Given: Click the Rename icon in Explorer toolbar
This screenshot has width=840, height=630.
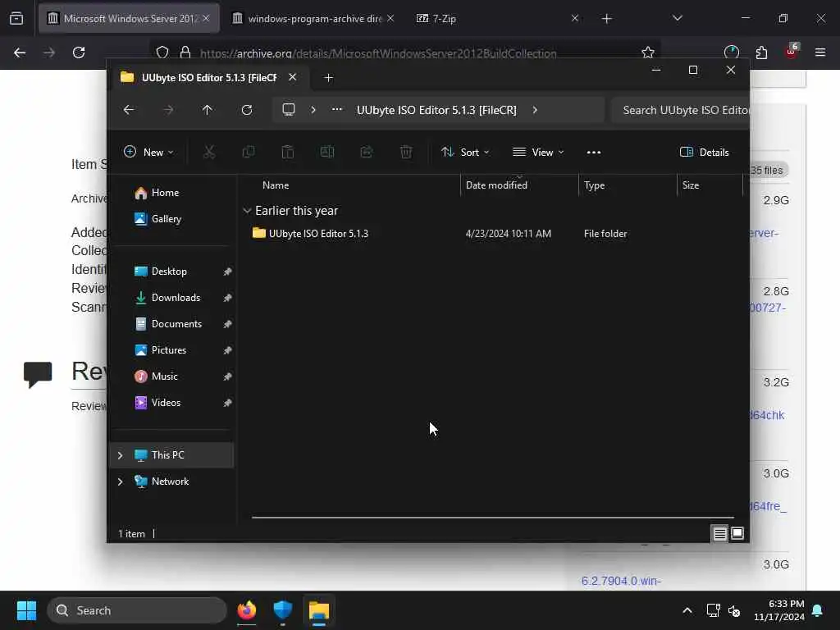Looking at the screenshot, I should 326,152.
